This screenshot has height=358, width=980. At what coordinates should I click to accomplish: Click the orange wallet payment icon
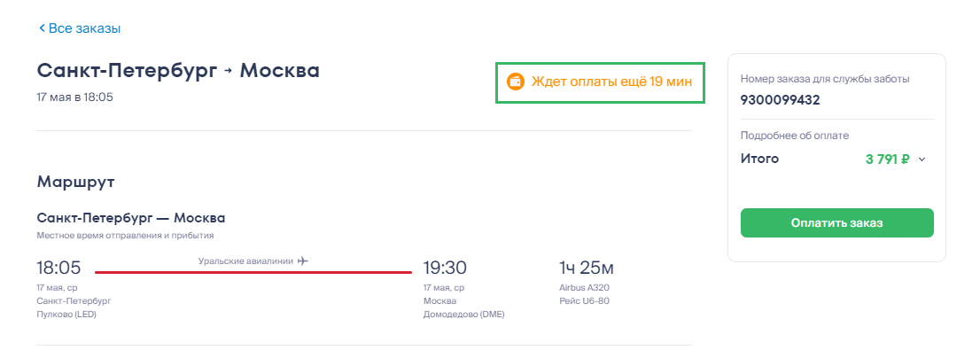(515, 82)
